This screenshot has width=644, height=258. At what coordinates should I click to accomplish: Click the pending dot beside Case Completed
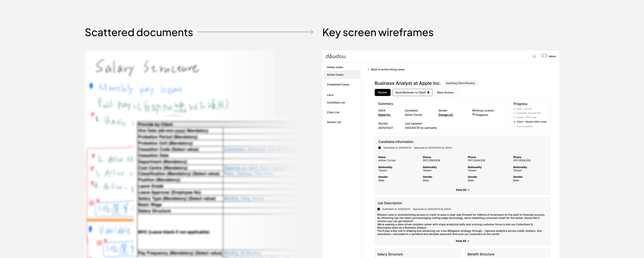515,126
